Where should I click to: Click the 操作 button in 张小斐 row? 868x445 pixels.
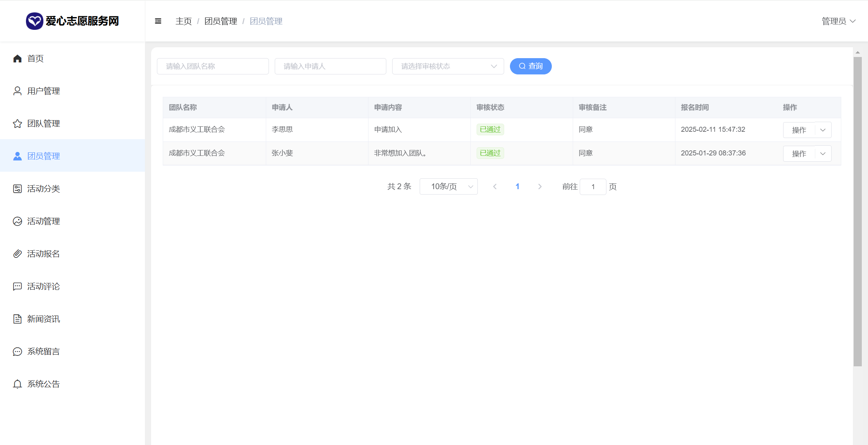(x=799, y=154)
